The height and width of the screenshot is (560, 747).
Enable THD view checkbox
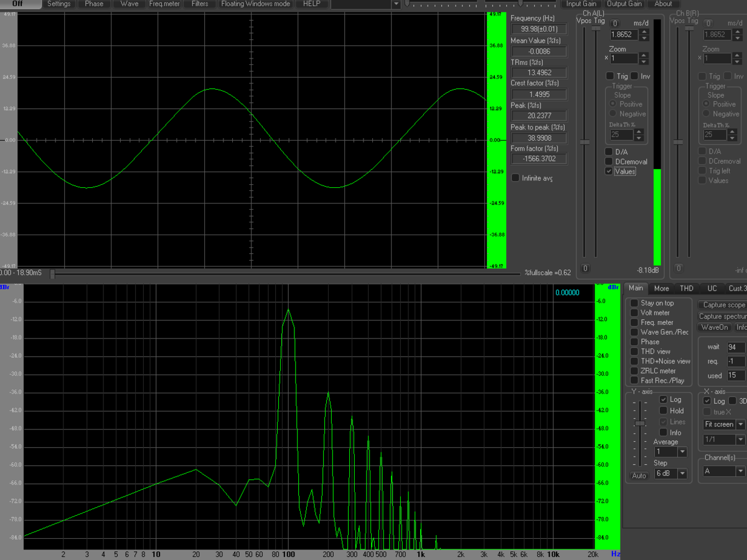coord(634,352)
